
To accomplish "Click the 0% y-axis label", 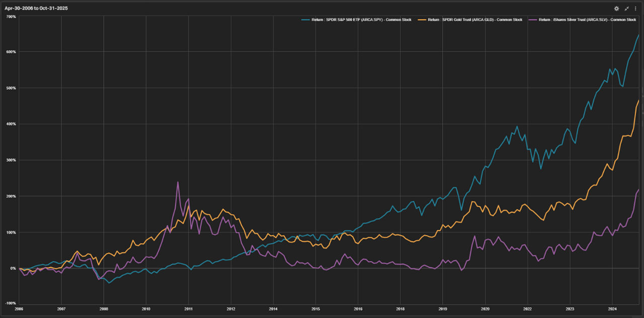I will [x=13, y=268].
